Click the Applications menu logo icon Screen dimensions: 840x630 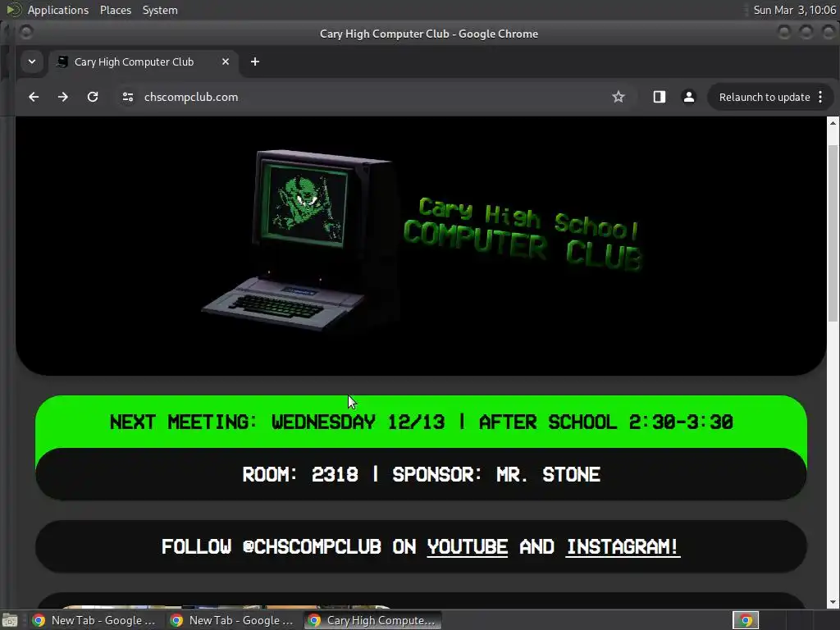click(x=13, y=10)
